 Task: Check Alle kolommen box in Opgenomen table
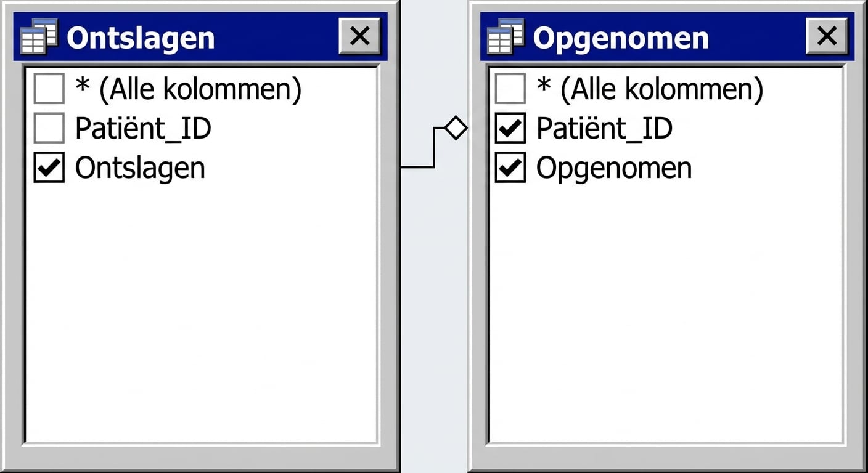pos(510,89)
